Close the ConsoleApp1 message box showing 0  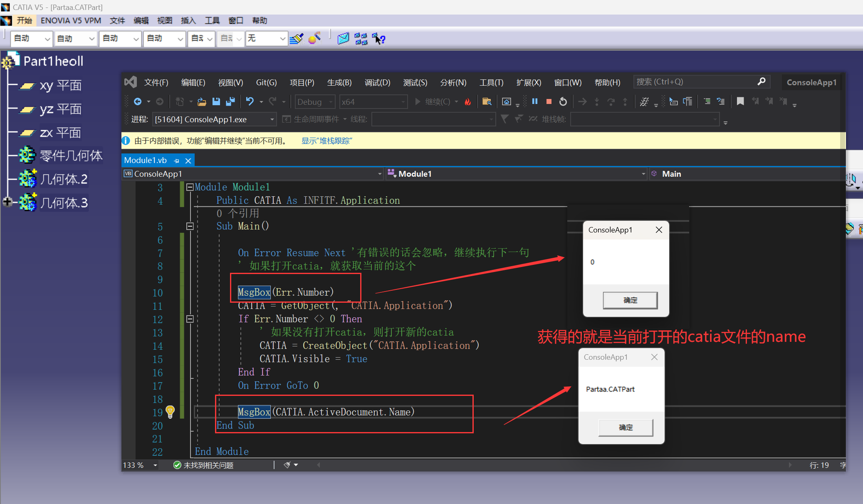point(659,230)
